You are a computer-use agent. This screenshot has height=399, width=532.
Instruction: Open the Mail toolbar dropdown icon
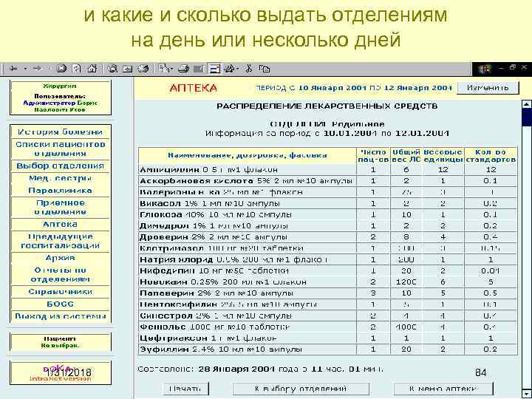click(166, 69)
